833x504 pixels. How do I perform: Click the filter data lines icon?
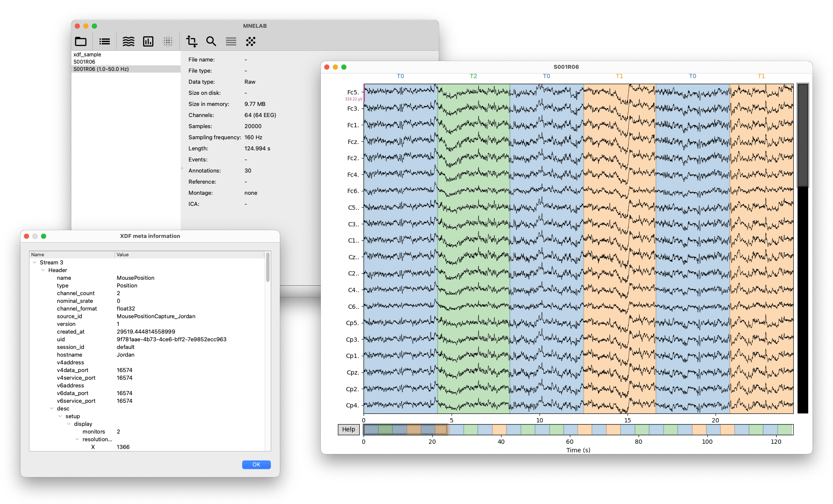(x=231, y=41)
